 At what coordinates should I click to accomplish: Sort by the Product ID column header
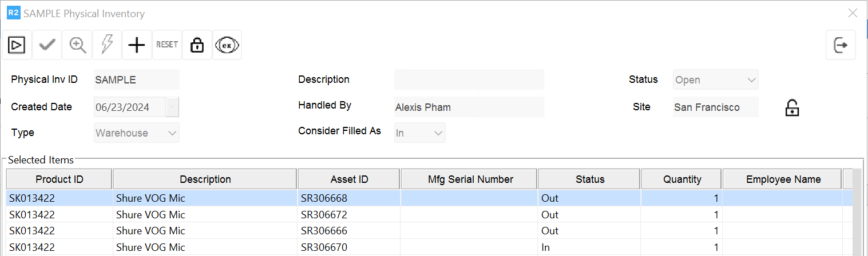coord(60,179)
